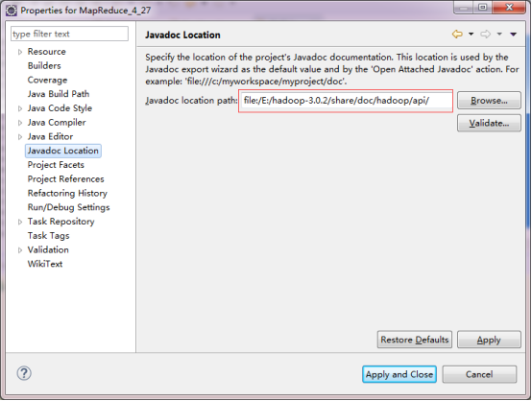Expand the Task Repository node
The height and width of the screenshot is (401, 532).
(20, 222)
